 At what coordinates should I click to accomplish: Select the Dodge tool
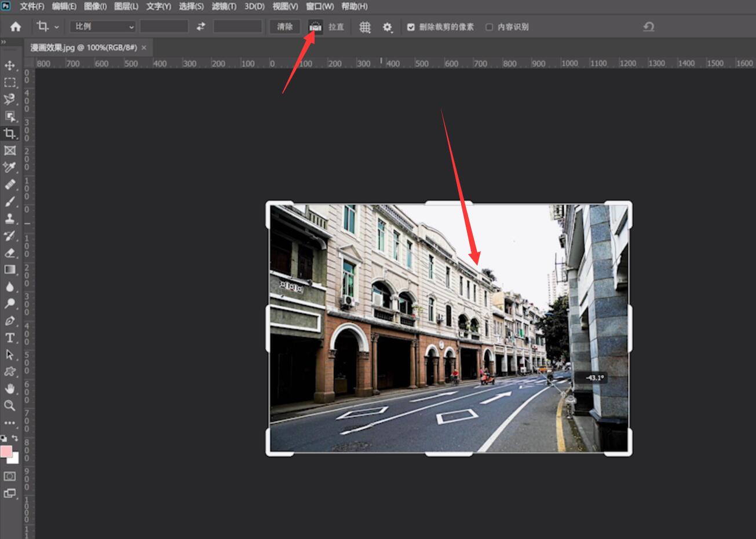tap(10, 303)
